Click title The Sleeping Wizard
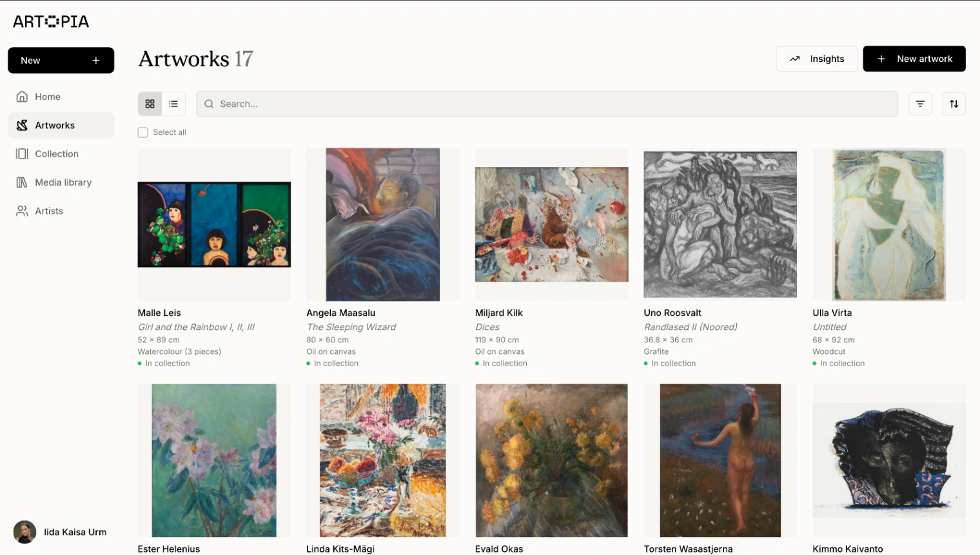The width and height of the screenshot is (980, 555). pyautogui.click(x=351, y=327)
